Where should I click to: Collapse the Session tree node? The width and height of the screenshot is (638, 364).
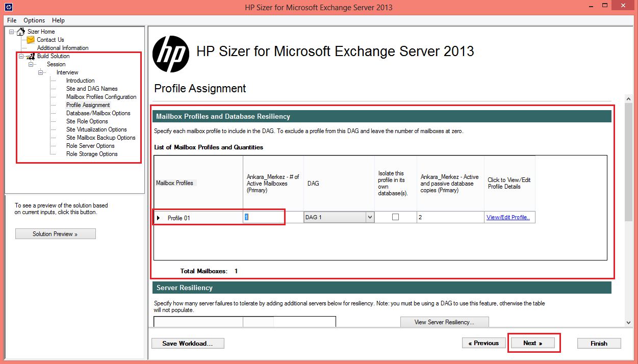point(31,64)
